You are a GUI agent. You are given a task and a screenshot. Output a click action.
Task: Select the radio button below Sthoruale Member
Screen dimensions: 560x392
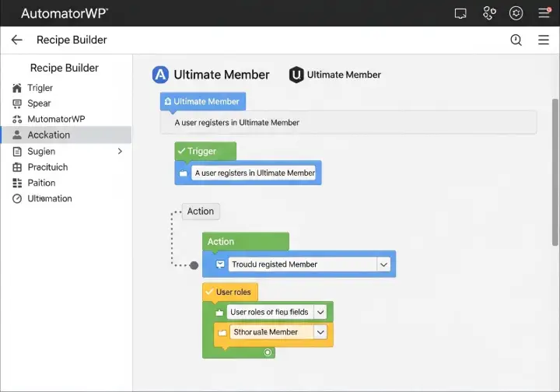tap(268, 352)
